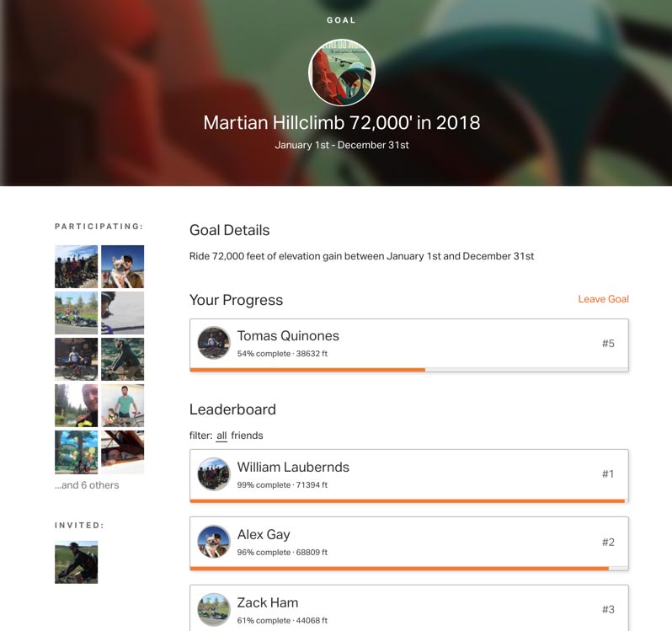Open Zack Ham's leaderboard avatar
The width and height of the screenshot is (672, 631).
click(x=213, y=610)
